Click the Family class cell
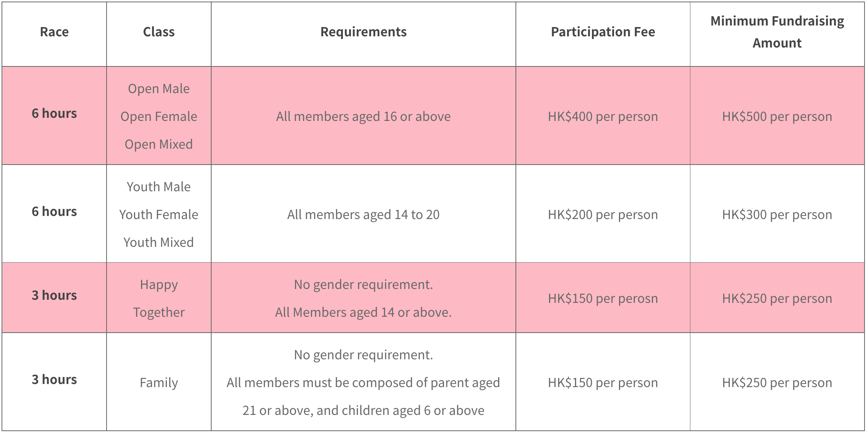868x435 pixels. (x=159, y=382)
